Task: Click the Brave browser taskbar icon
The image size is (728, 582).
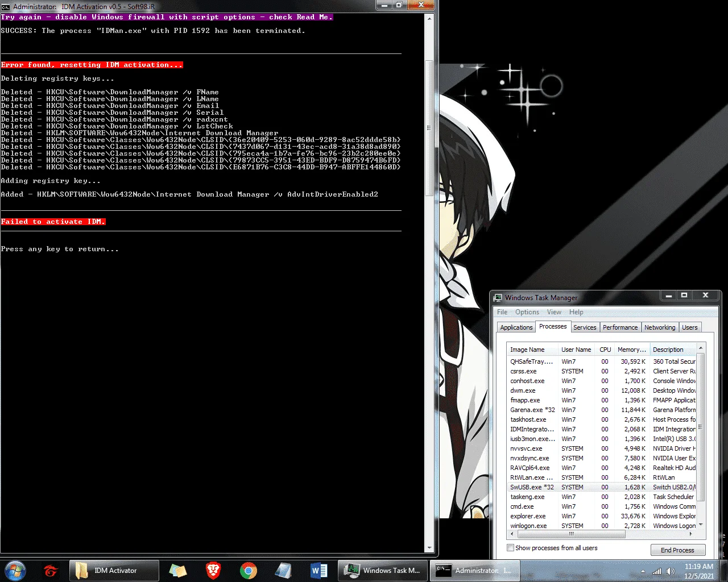Action: click(213, 570)
